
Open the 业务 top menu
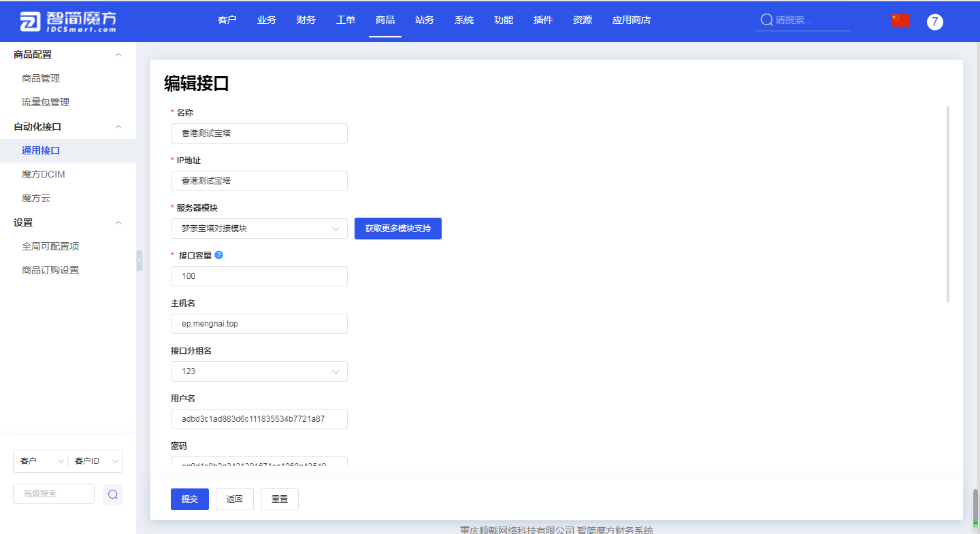pyautogui.click(x=267, y=20)
